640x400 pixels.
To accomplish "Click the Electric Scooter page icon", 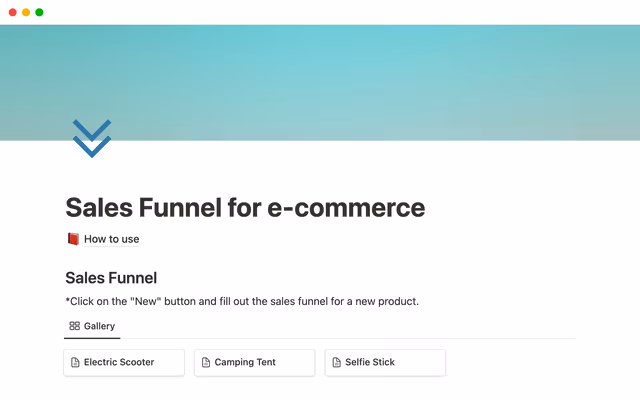I will [x=76, y=362].
